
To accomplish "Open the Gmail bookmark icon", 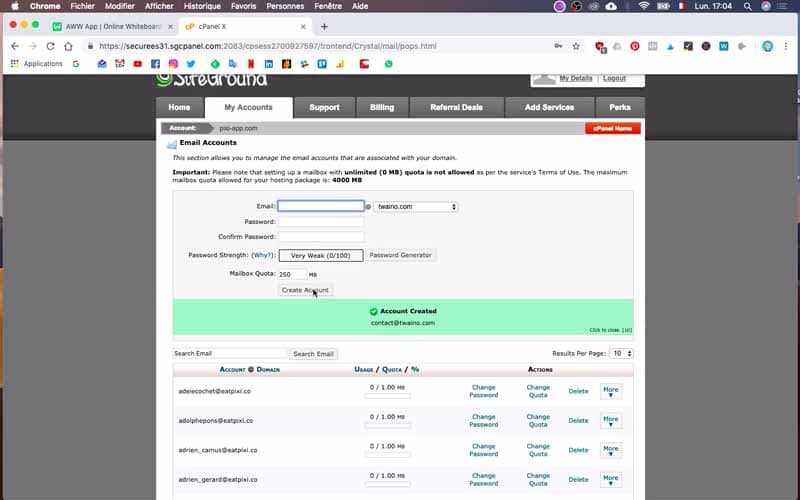I will click(119, 64).
